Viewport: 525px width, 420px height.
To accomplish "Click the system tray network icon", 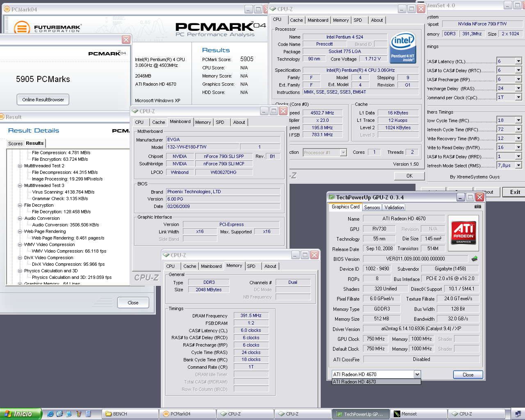I will click(x=518, y=414).
